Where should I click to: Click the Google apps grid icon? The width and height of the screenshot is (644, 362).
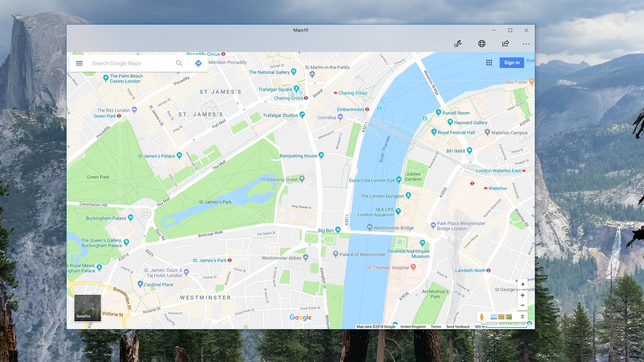489,63
